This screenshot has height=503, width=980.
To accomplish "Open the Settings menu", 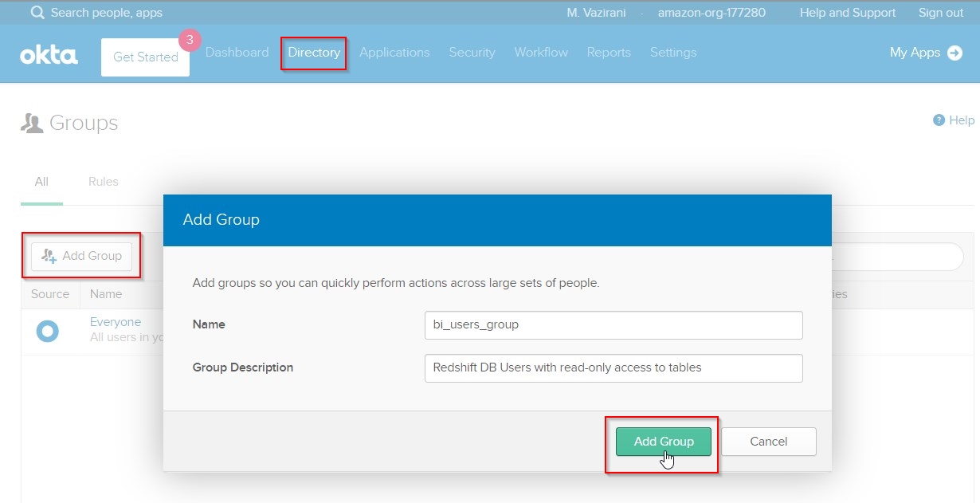I will click(x=673, y=53).
